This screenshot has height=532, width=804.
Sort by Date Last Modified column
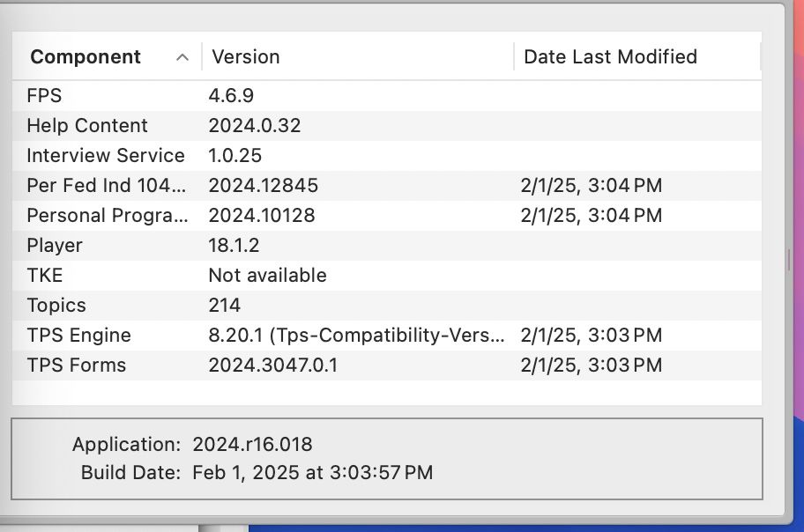click(x=610, y=57)
